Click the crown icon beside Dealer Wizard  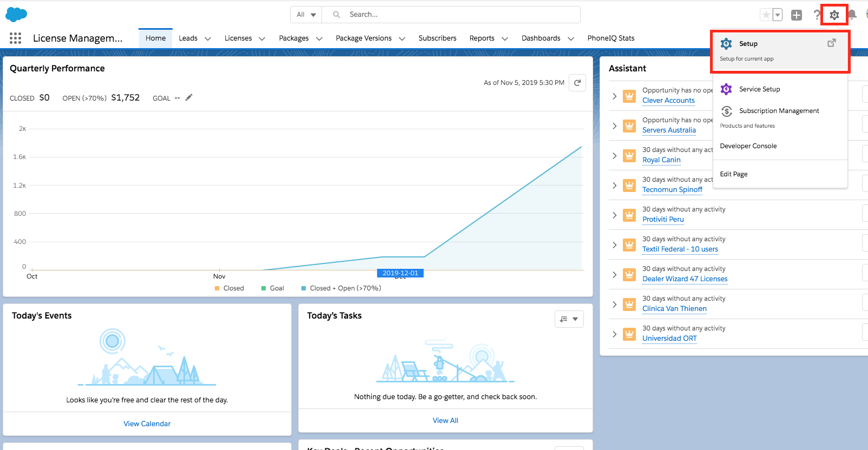629,275
